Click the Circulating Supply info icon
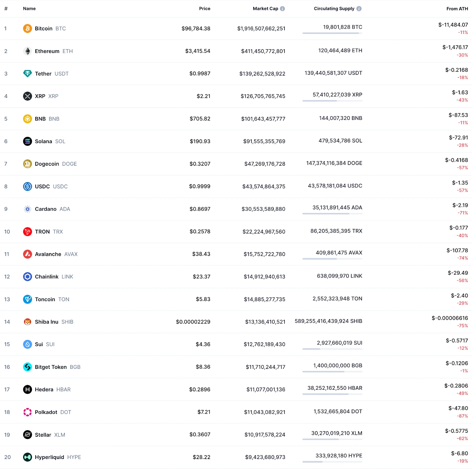The width and height of the screenshot is (476, 470). tap(359, 9)
